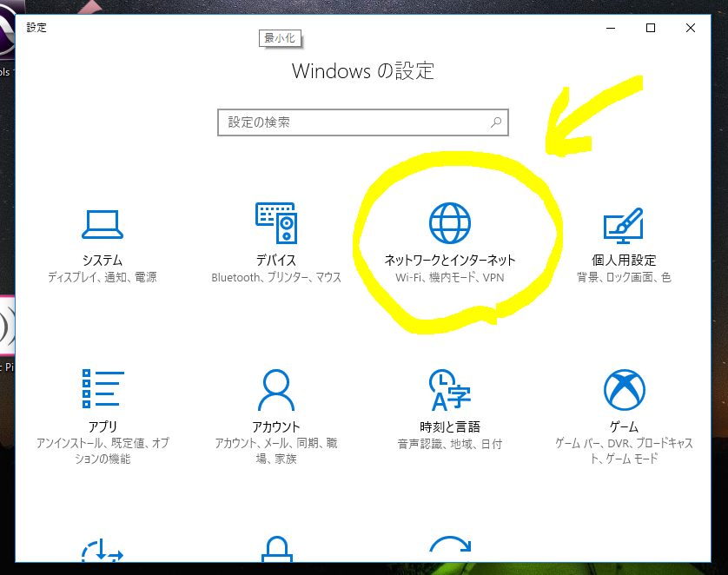Click the partly visible curved arrow icon below 時刻と言語
The image size is (728, 575).
tap(450, 545)
